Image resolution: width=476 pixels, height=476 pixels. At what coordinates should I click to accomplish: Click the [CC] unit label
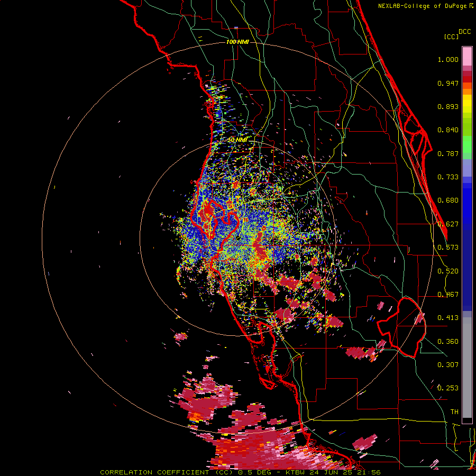click(x=451, y=36)
